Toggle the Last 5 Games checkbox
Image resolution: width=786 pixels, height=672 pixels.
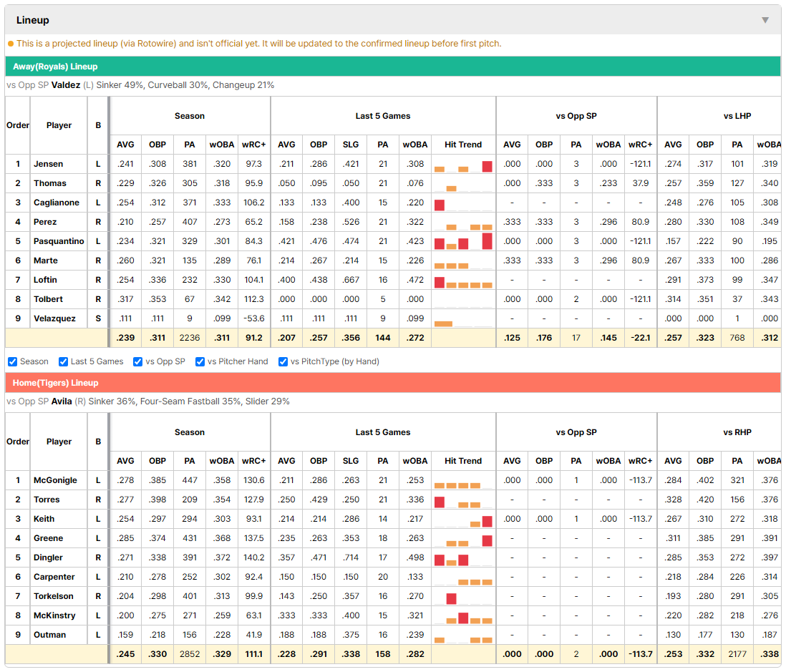click(x=63, y=362)
